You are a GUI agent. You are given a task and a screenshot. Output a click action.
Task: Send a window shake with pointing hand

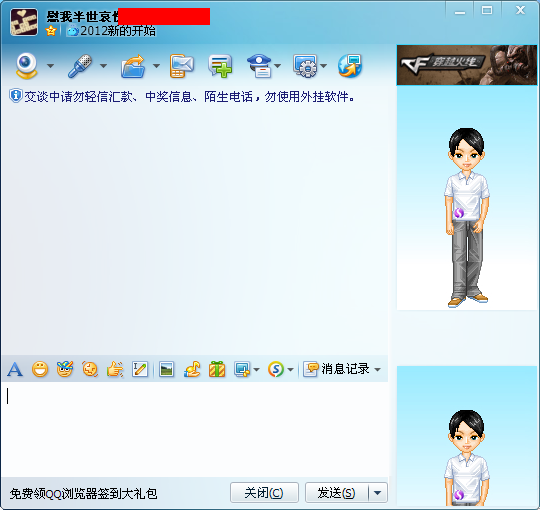[115, 370]
